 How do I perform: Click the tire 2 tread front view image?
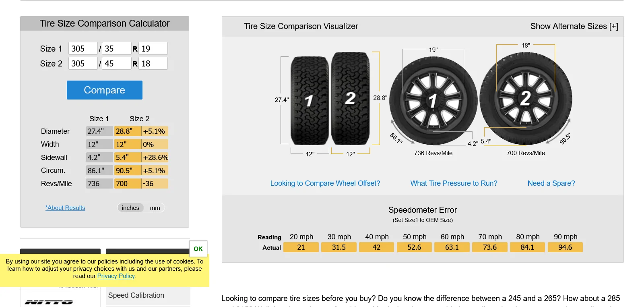click(x=351, y=98)
